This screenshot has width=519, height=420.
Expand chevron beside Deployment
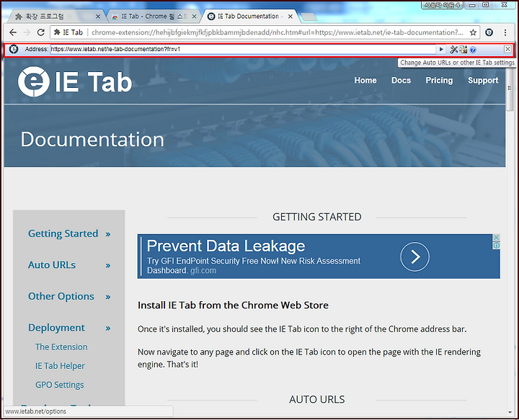pos(108,329)
